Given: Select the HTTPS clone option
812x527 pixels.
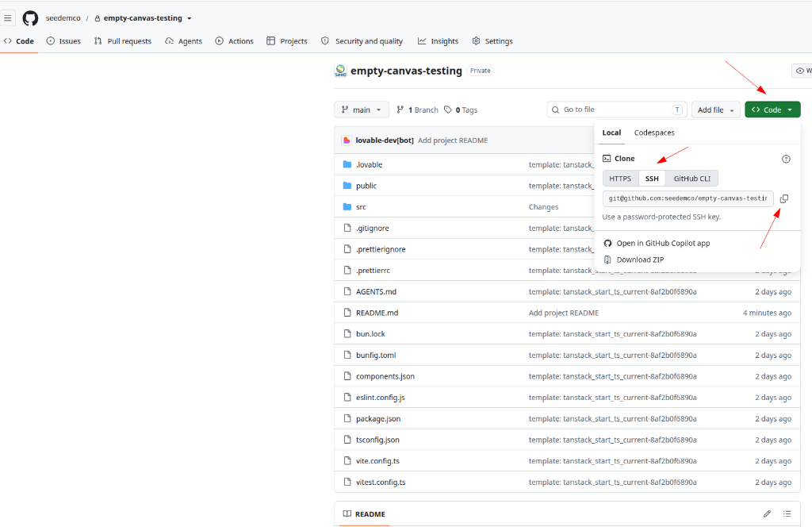Looking at the screenshot, I should (620, 179).
